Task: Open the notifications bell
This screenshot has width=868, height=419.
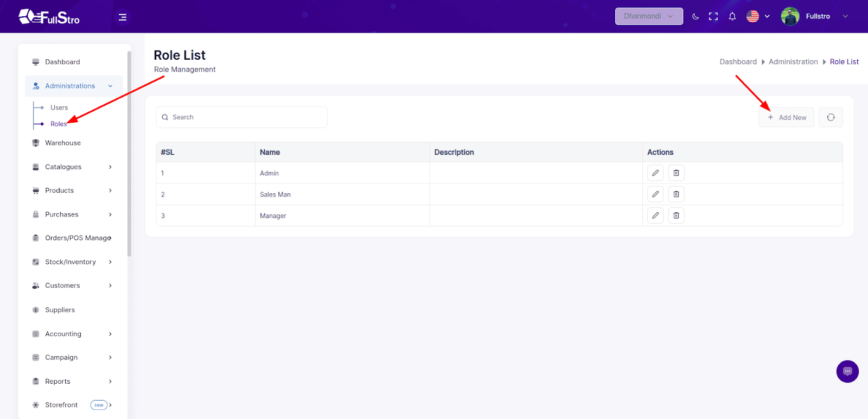Action: 732,16
